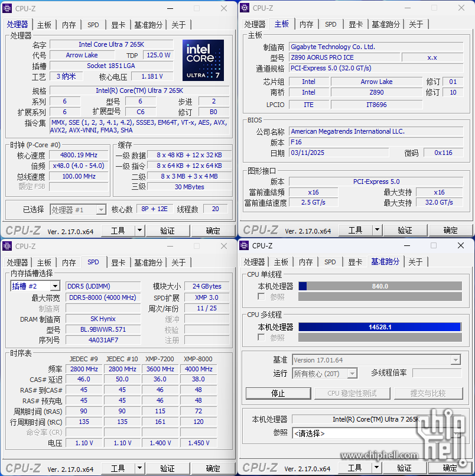Minimize the benchmark CPU-Z window
The image size is (475, 476).
pyautogui.click(x=406, y=245)
